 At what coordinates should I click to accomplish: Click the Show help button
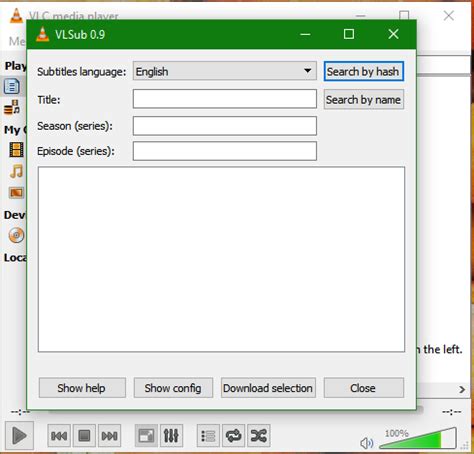pos(82,388)
